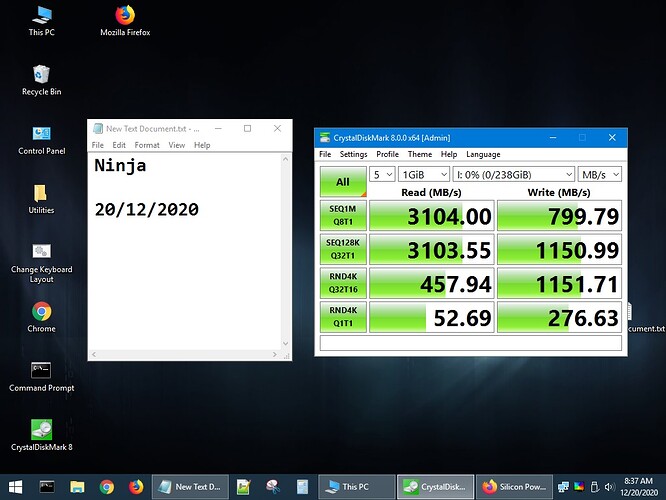Click Notepad horizontal scrollbar right arrow
This screenshot has width=666, height=500.
(275, 354)
